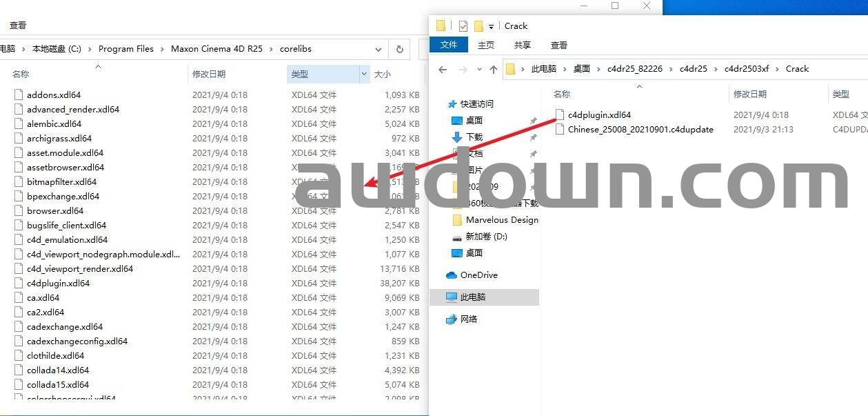Screen dimensions: 868x416
Task: Select the OneDrive cloud icon in sidebar
Action: tap(452, 275)
